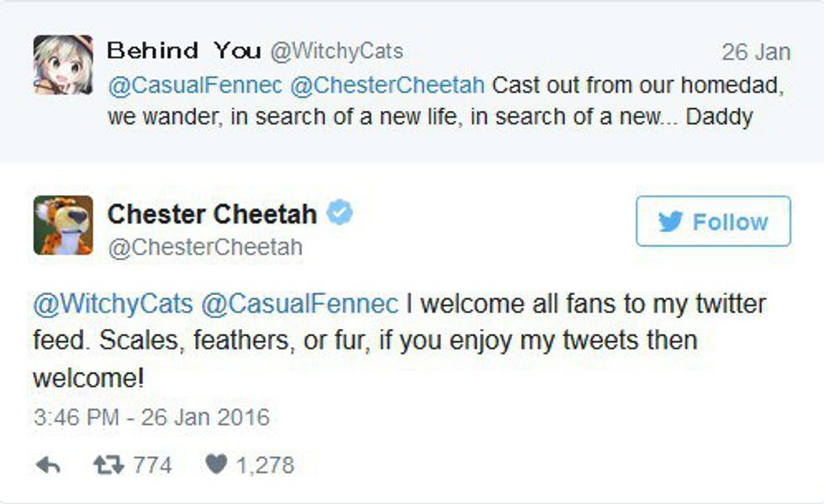The height and width of the screenshot is (504, 824).
Task: Click the @ChesterCheetah handle under name
Action: 204,248
